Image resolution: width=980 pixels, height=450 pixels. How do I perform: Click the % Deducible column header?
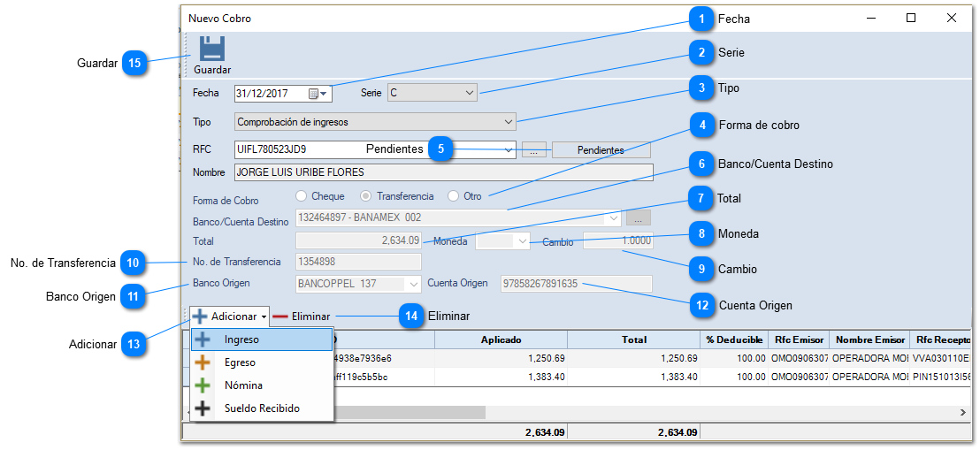(x=732, y=339)
